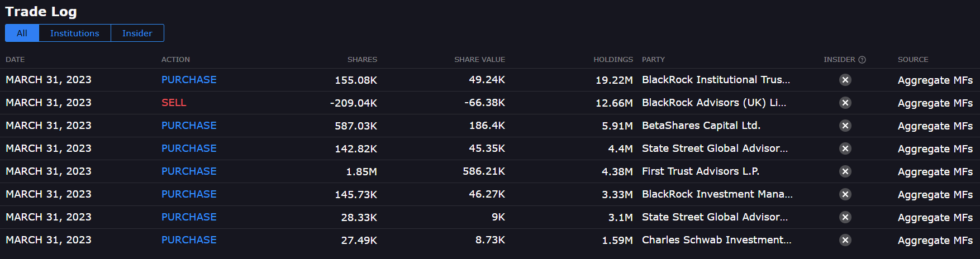The height and width of the screenshot is (259, 980).
Task: Select party BlackRock Institutional Trus...
Action: pyautogui.click(x=716, y=80)
